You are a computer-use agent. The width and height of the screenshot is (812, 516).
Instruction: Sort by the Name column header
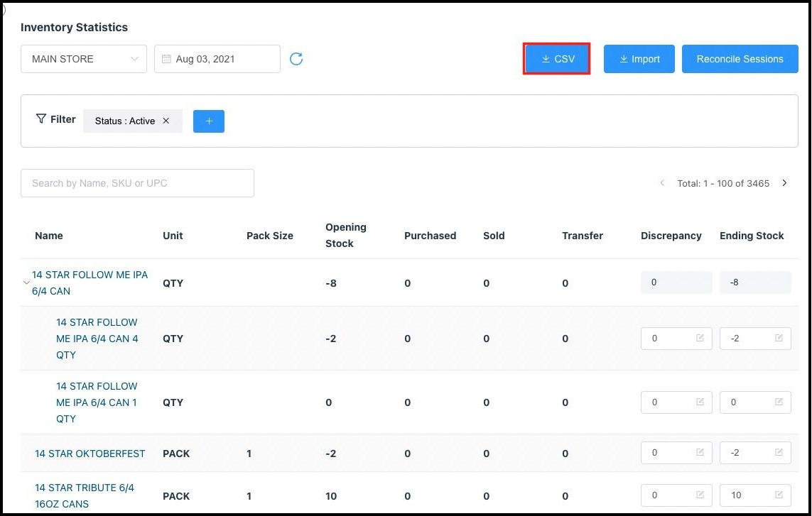[49, 236]
